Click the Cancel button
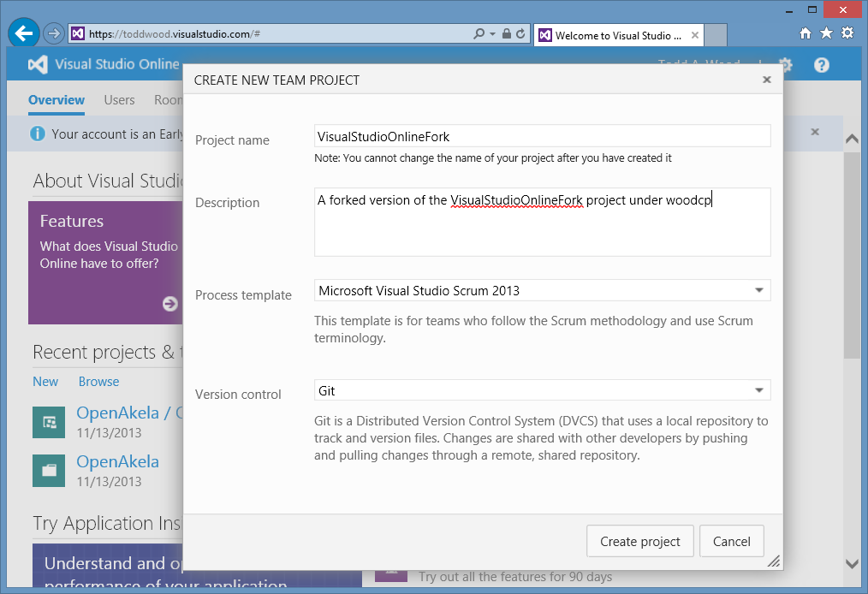Viewport: 868px width, 594px height. [x=731, y=541]
